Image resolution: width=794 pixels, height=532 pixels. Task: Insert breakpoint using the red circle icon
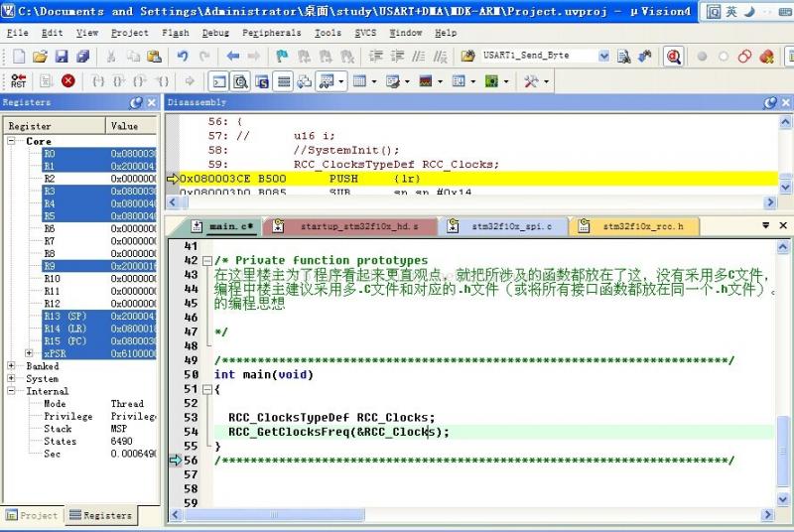(x=703, y=57)
